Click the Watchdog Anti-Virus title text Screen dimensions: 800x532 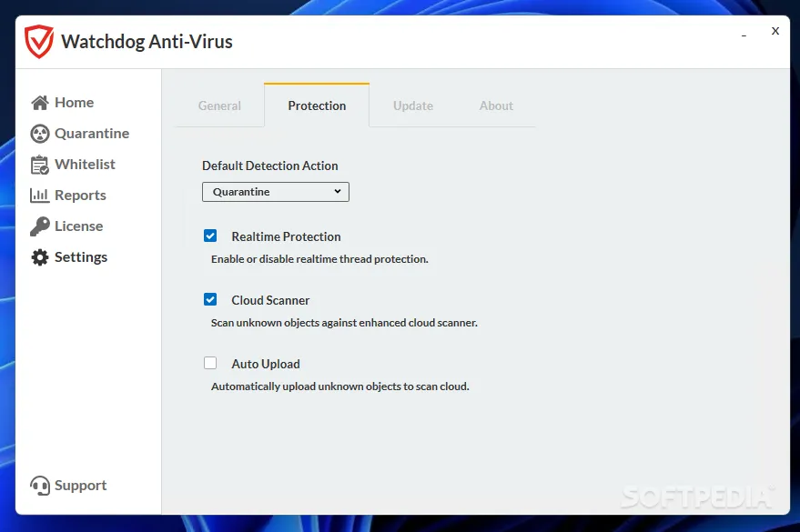[147, 42]
